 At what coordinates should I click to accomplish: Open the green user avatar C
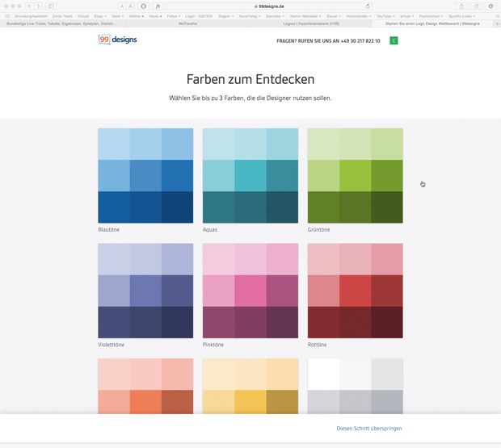pos(394,40)
